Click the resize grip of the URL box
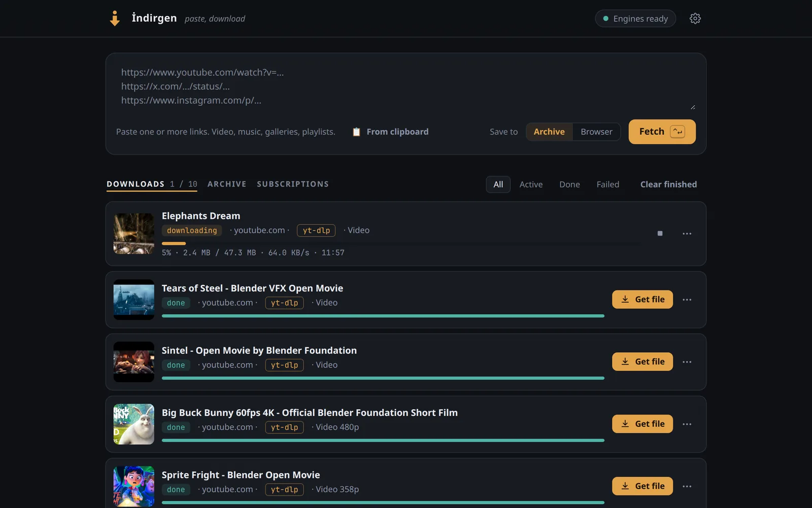 [693, 107]
